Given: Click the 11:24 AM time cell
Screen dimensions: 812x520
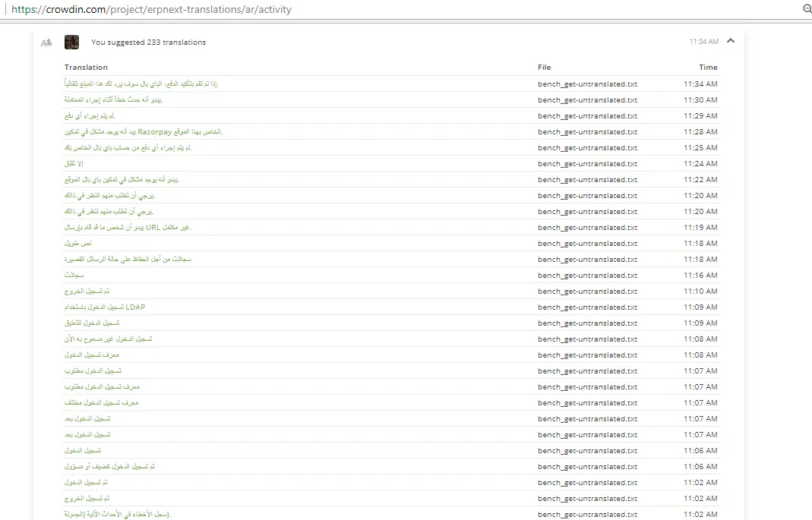Looking at the screenshot, I should [700, 164].
